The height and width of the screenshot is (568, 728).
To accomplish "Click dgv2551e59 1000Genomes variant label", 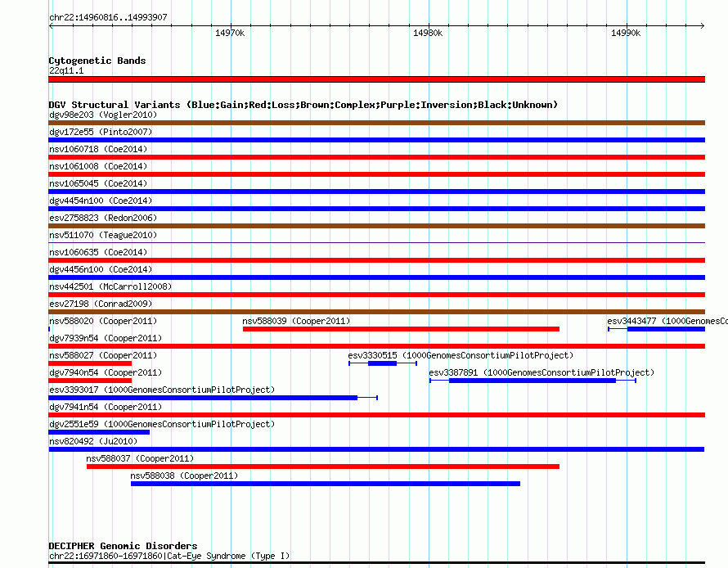I will (162, 424).
